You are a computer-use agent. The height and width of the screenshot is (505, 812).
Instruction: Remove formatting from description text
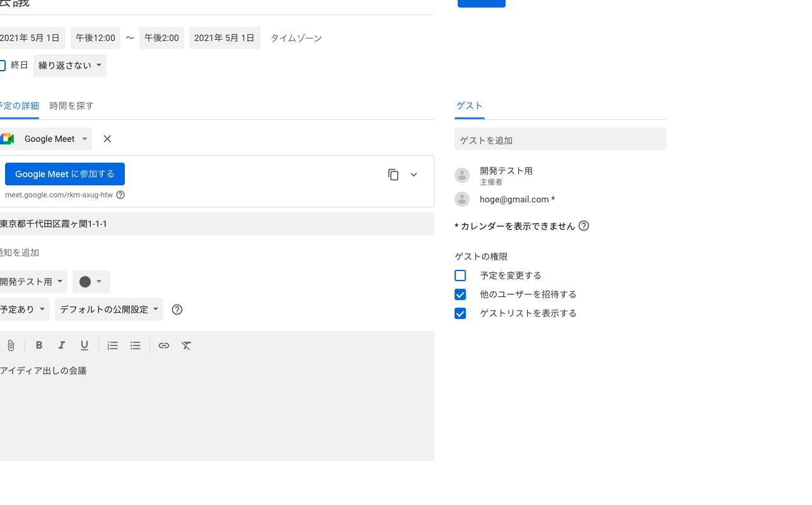187,345
